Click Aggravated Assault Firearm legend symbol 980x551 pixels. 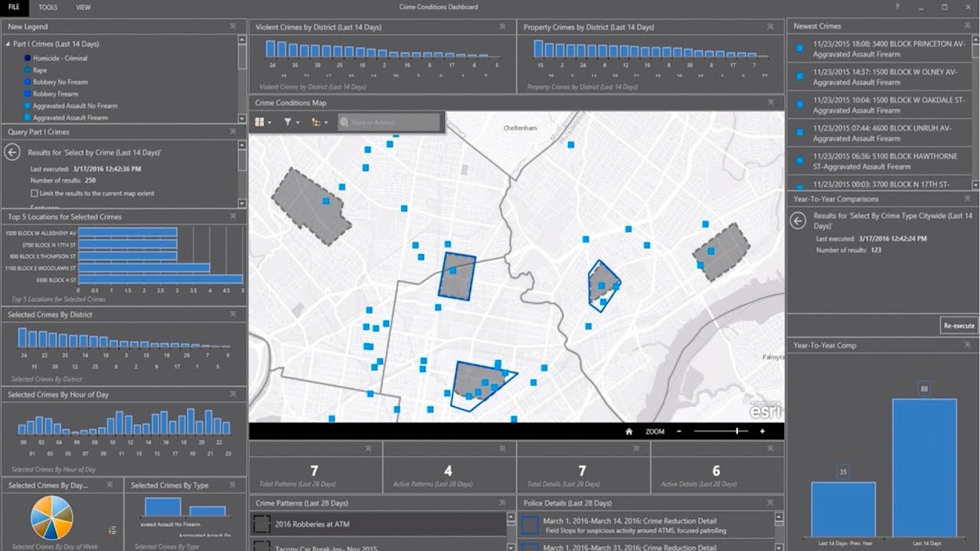pos(28,118)
